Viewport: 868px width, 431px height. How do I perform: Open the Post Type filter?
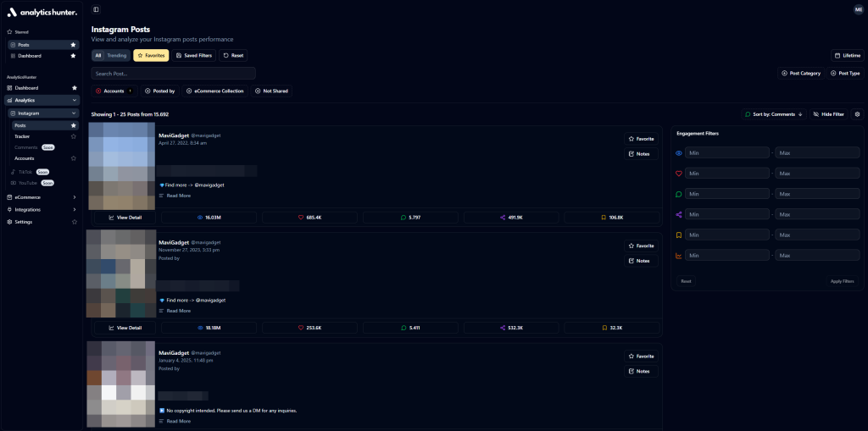[845, 73]
